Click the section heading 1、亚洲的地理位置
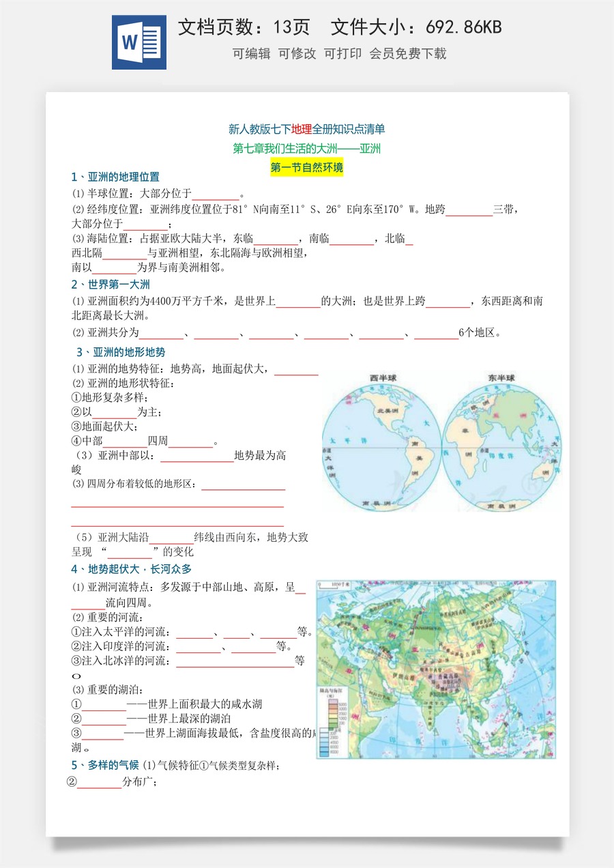The width and height of the screenshot is (614, 868). pyautogui.click(x=115, y=177)
